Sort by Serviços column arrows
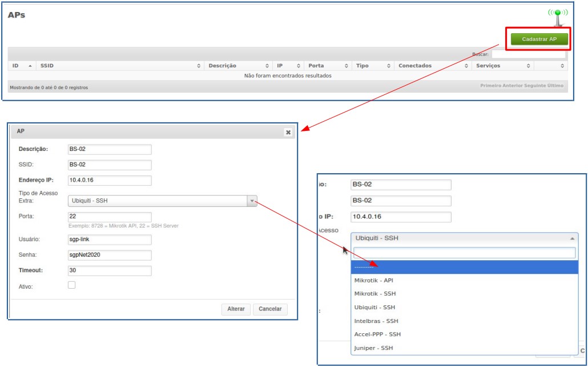 click(528, 66)
